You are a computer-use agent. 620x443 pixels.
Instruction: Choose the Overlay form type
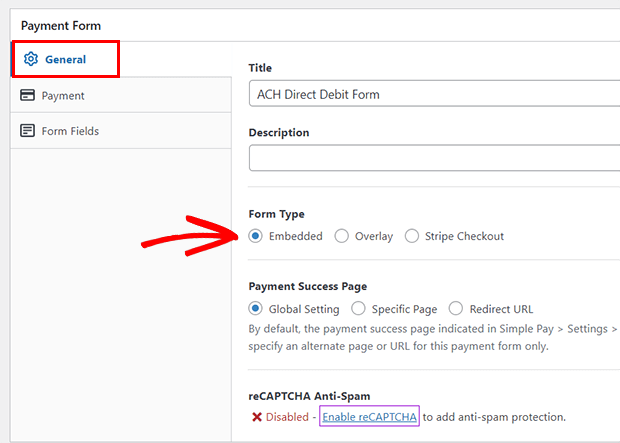(342, 236)
